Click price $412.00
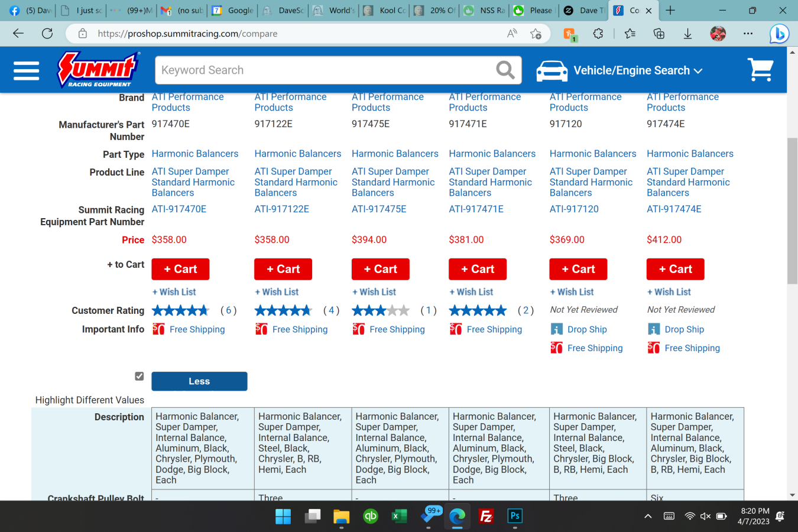798x532 pixels. pos(664,240)
